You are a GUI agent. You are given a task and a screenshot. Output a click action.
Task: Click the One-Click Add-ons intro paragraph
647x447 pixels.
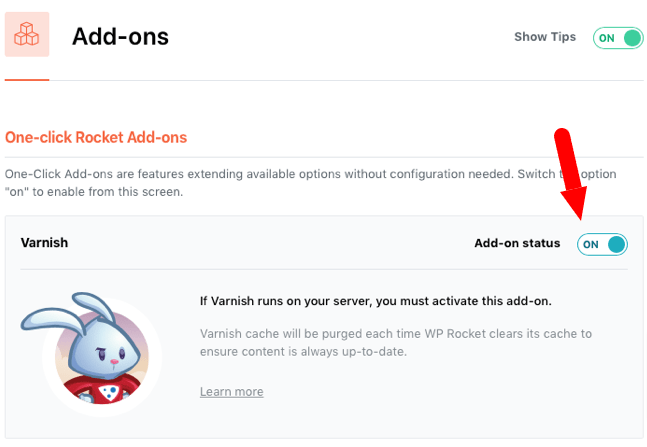click(x=310, y=183)
